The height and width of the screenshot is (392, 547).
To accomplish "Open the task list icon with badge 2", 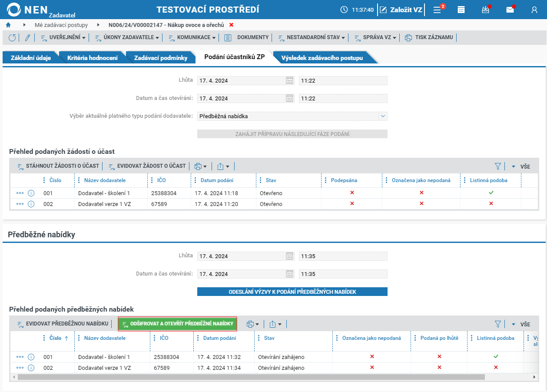I will click(x=438, y=10).
